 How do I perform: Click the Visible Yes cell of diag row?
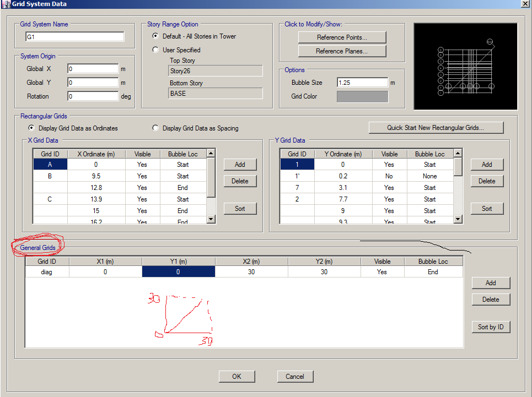(x=383, y=272)
